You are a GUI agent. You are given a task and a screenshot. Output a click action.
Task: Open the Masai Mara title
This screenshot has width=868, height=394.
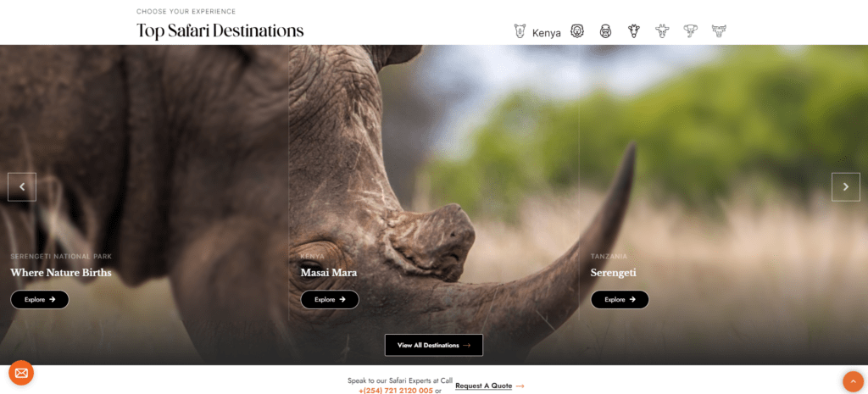[329, 273]
